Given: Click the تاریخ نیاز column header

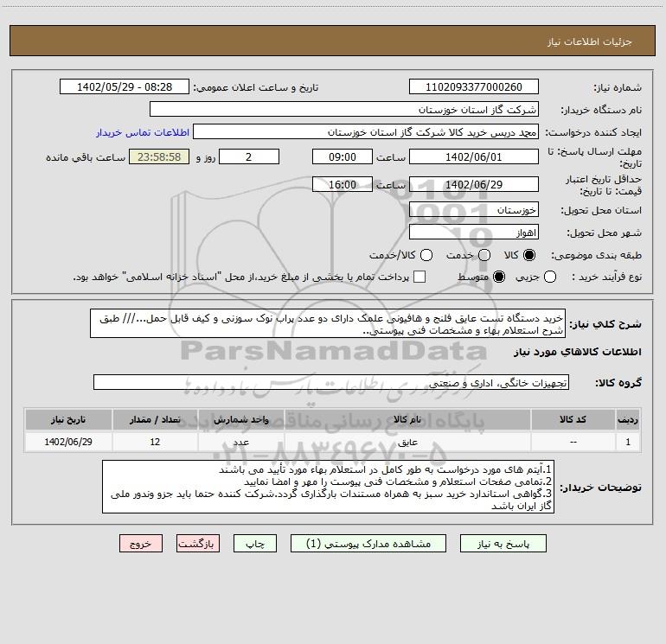Looking at the screenshot, I should pos(68,420).
